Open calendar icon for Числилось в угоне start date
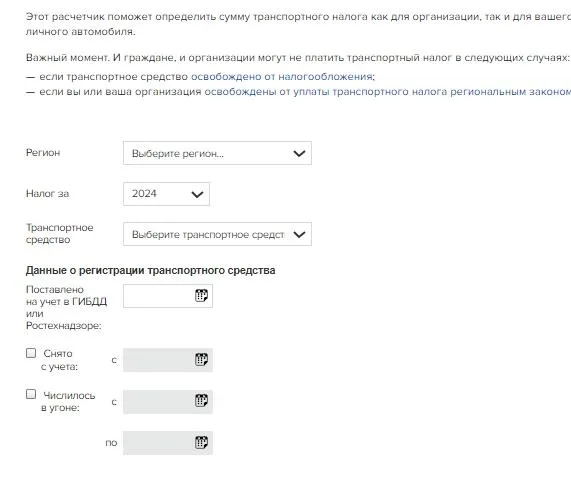Image resolution: width=571 pixels, height=478 pixels. (201, 400)
